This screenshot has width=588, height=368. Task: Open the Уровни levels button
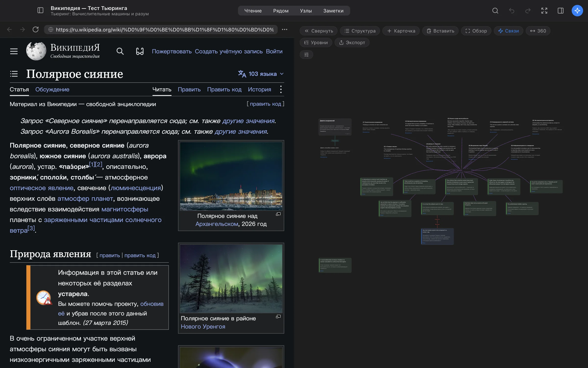pyautogui.click(x=316, y=42)
